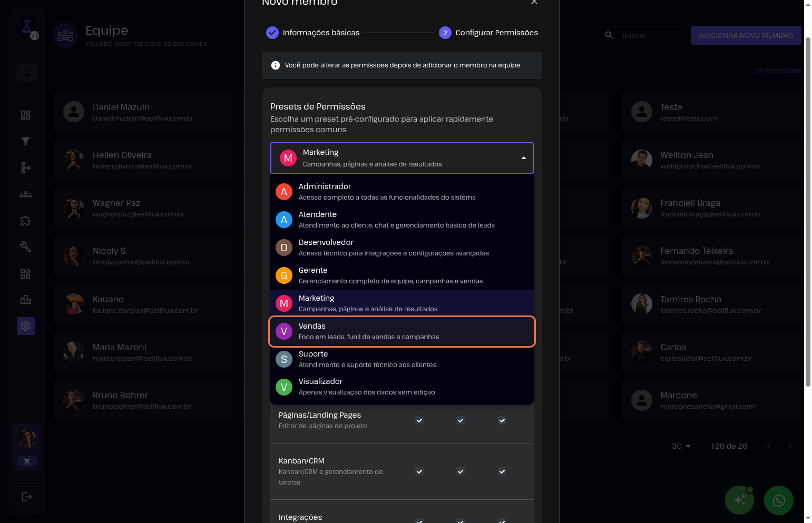The image size is (812, 523).
Task: Open the 30 rows-per-page dropdown
Action: 681,446
